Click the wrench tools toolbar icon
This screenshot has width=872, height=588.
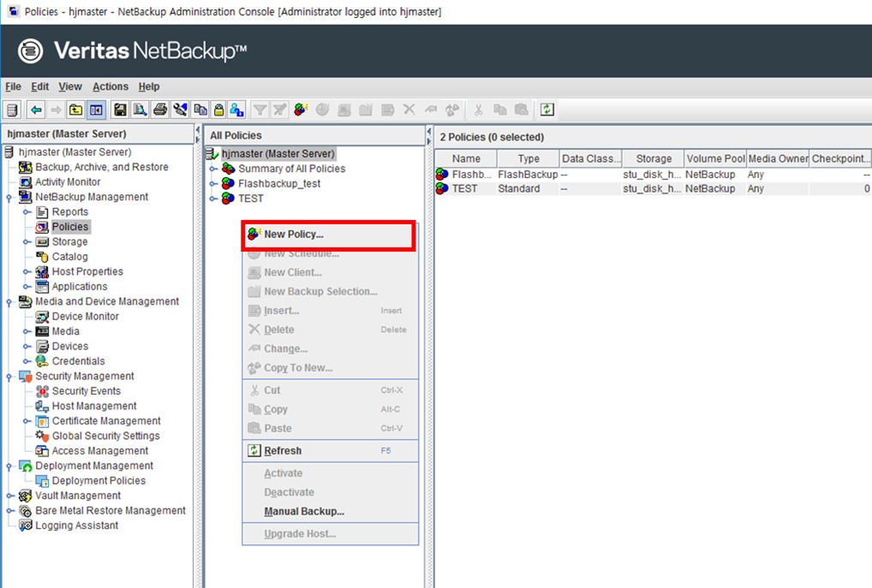[180, 110]
